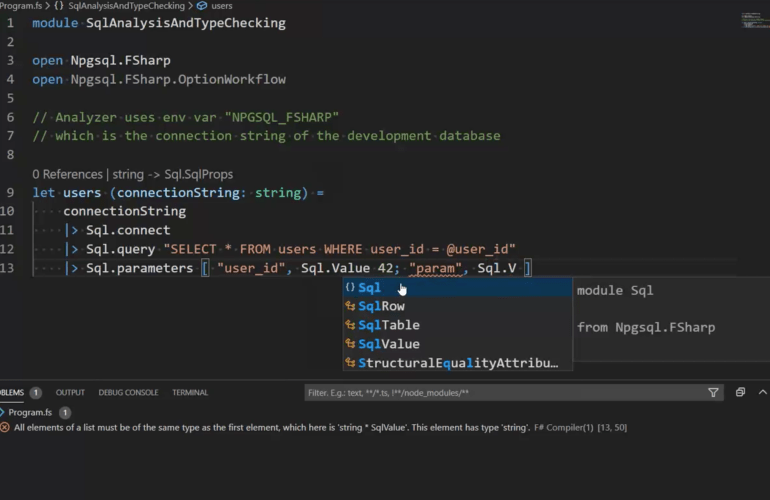770x500 pixels.
Task: Select the list type mismatch error message
Action: tap(300, 428)
